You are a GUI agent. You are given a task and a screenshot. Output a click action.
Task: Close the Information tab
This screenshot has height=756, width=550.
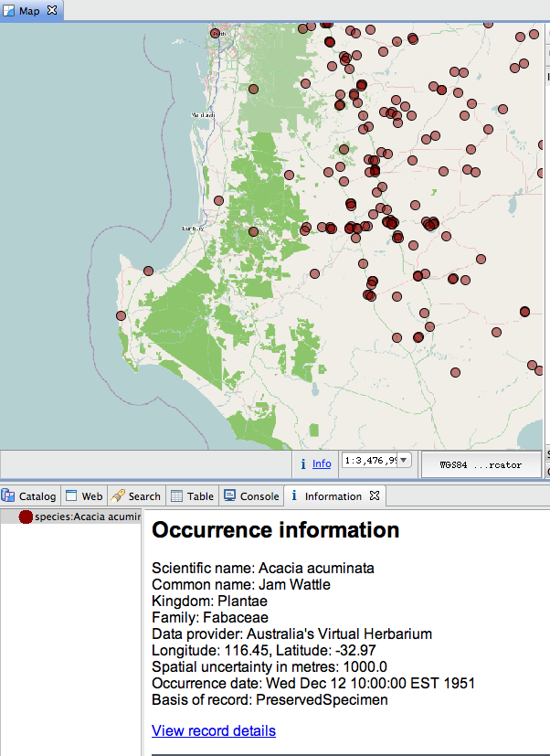pos(375,496)
